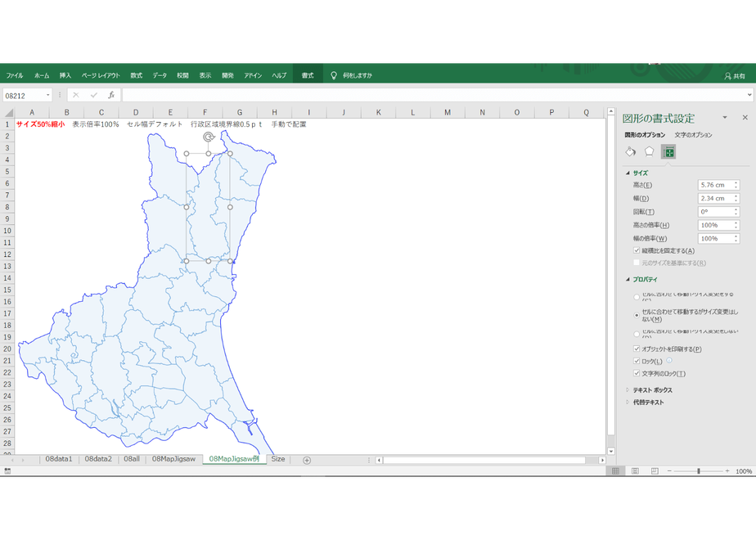Open the Effects pentagon icon
The height and width of the screenshot is (540, 756).
point(649,152)
